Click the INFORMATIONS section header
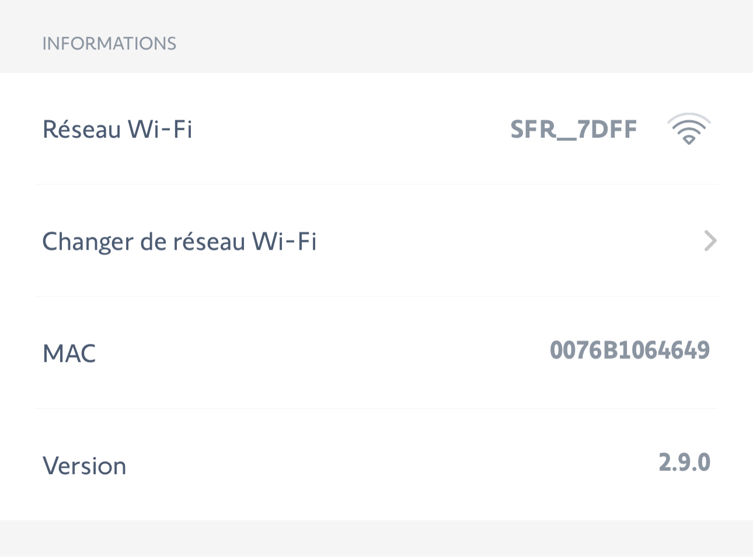 [109, 44]
